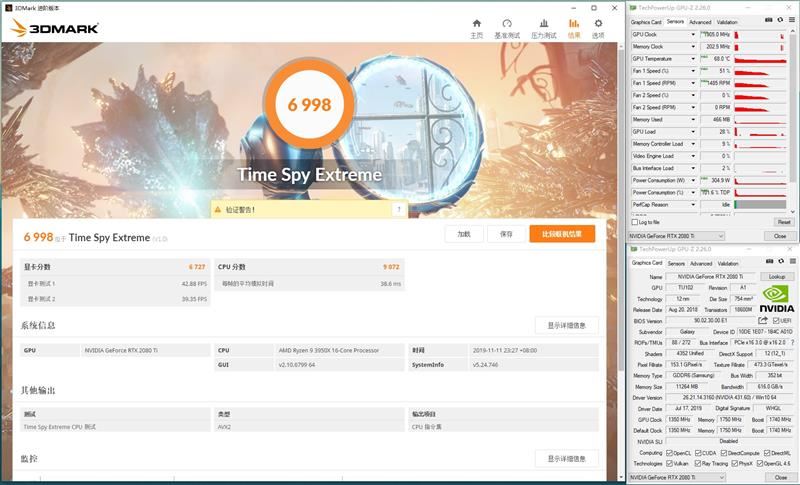Click the Lookup button in GPU-Z
Screen dimensions: 800x485
[777, 276]
